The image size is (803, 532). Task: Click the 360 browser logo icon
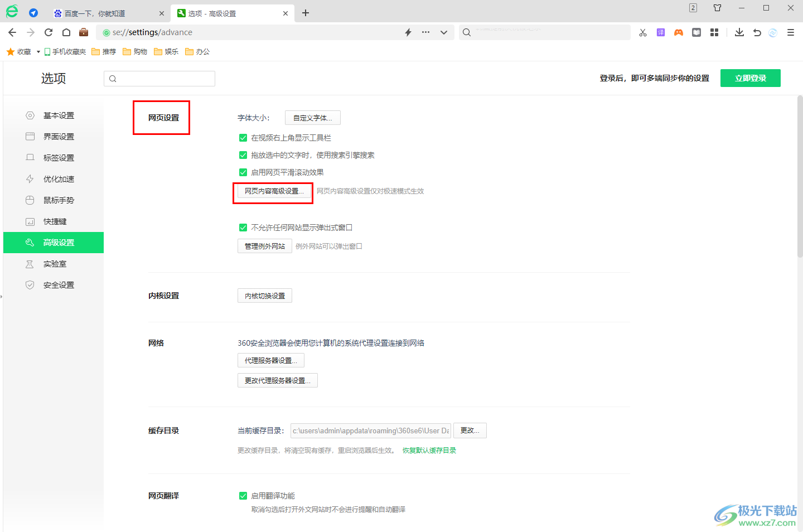pyautogui.click(x=12, y=11)
